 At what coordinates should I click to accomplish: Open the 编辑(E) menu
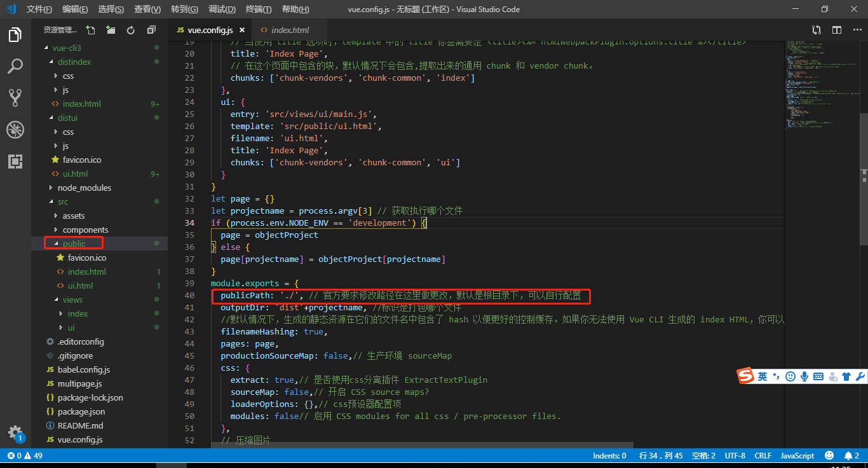coord(76,10)
